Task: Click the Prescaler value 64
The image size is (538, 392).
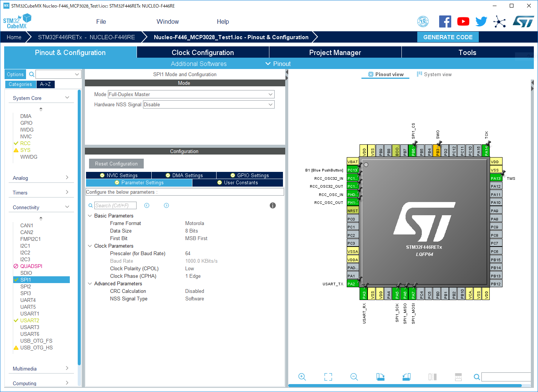Action: (x=188, y=253)
